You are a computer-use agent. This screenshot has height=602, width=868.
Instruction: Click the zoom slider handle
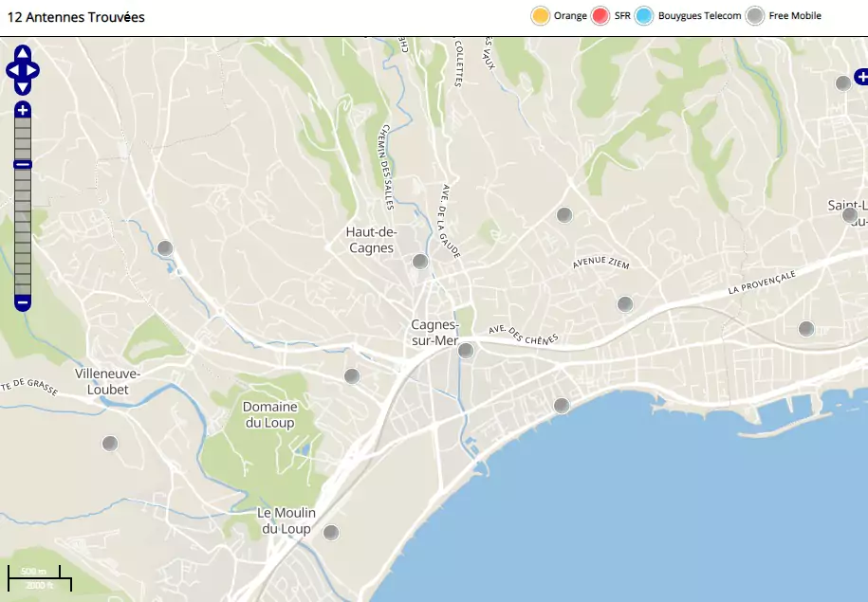pos(23,165)
